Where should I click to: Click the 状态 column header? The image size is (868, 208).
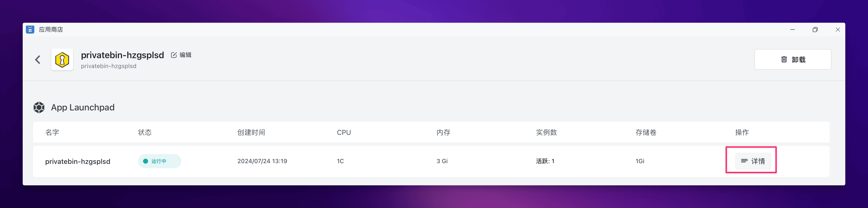[x=145, y=132]
